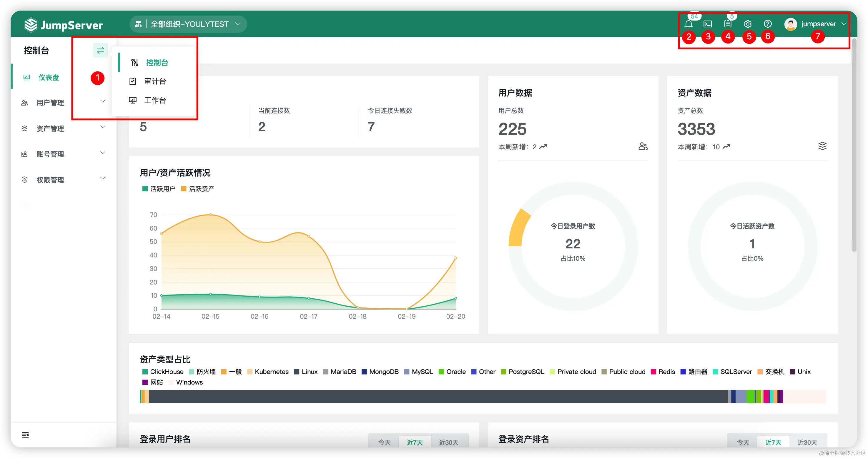The height and width of the screenshot is (458, 868).
Task: Toggle Redis legend in asset type chart
Action: (x=663, y=372)
